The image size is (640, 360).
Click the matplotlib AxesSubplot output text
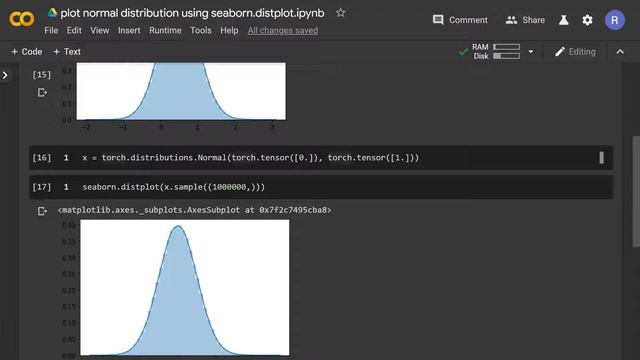(x=194, y=210)
